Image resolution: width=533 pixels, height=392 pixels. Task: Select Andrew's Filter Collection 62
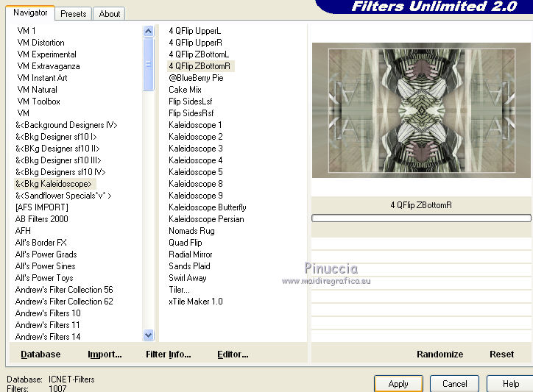[x=64, y=302]
